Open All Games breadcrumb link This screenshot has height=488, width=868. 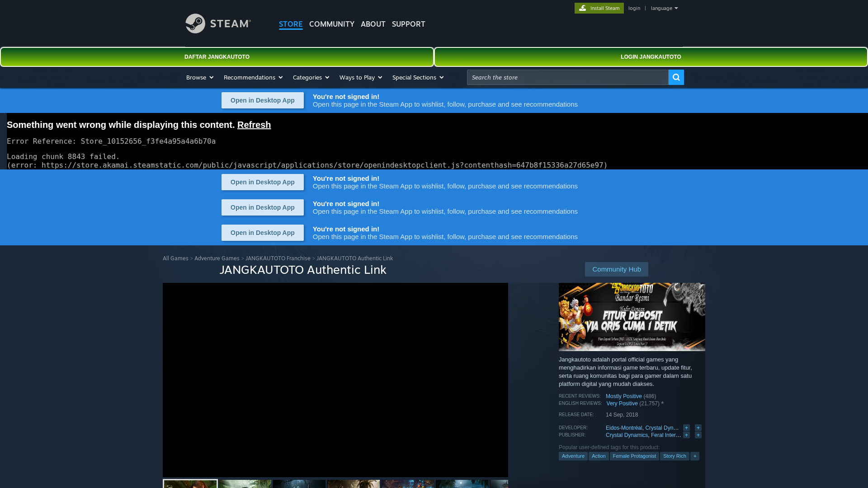[175, 258]
